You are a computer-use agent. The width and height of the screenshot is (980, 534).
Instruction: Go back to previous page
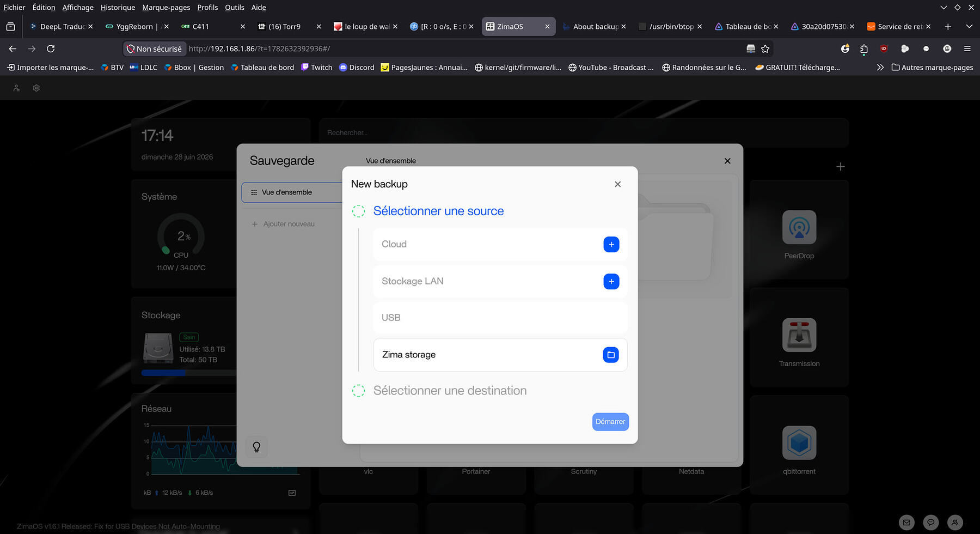tap(13, 48)
